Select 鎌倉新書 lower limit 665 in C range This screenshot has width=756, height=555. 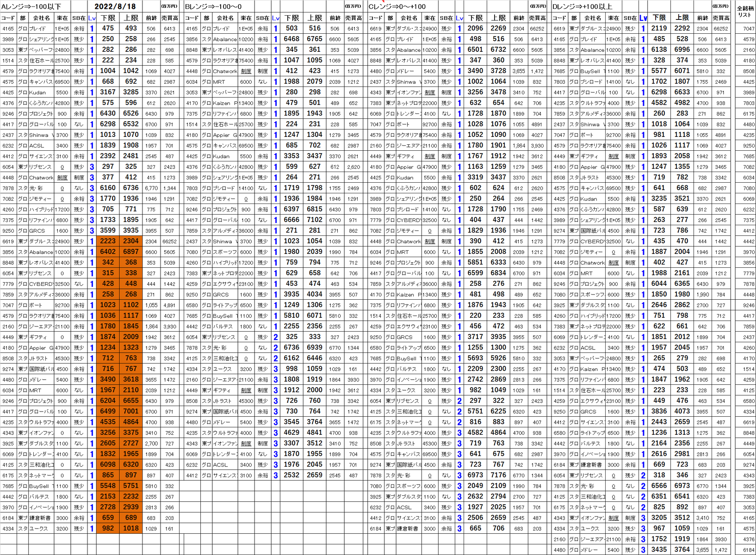coord(475,528)
